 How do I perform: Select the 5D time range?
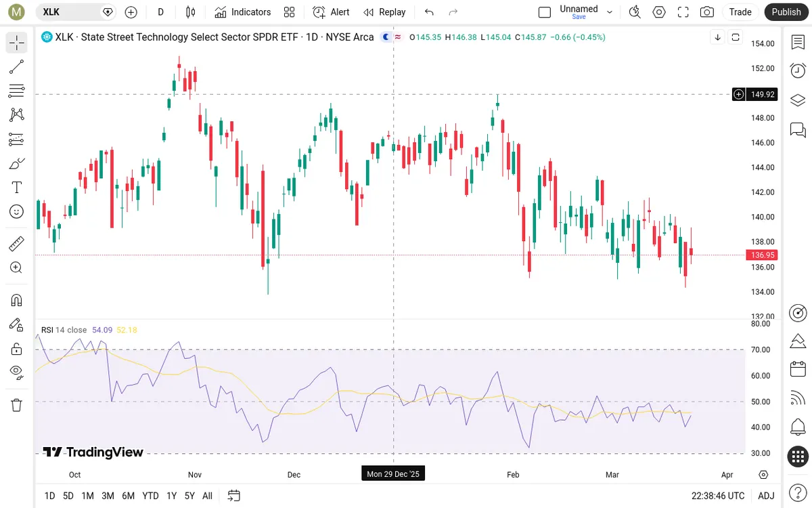(x=68, y=496)
